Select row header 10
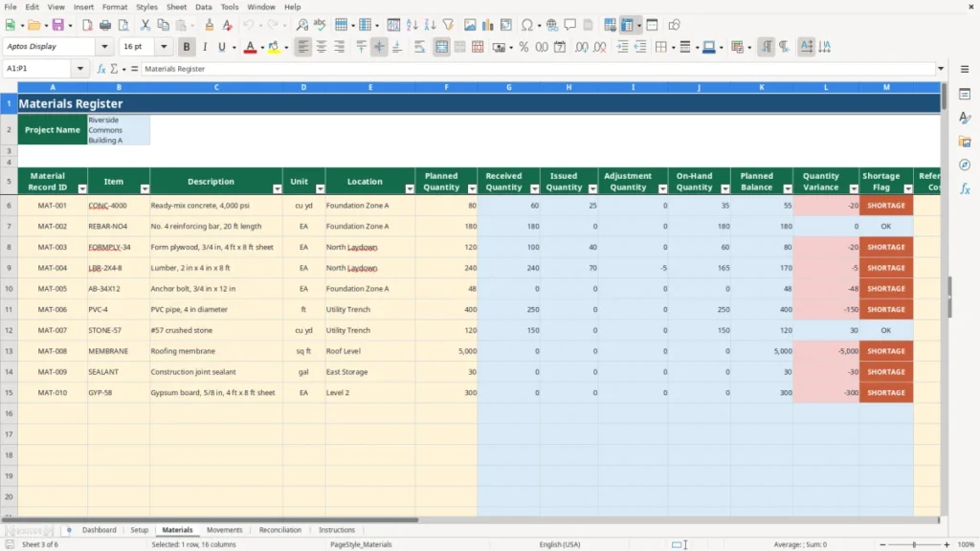Image resolution: width=980 pixels, height=551 pixels. (x=9, y=289)
